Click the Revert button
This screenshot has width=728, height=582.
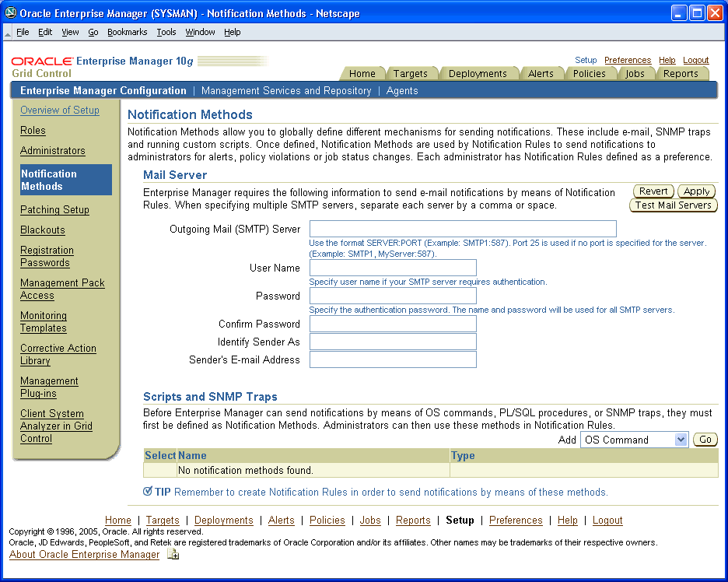[x=653, y=191]
